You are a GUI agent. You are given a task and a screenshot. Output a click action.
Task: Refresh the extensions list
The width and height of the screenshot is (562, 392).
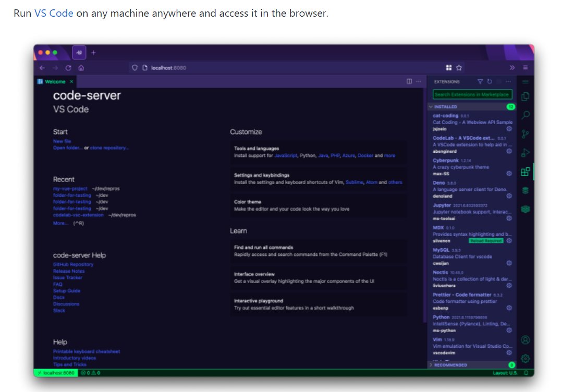click(489, 82)
